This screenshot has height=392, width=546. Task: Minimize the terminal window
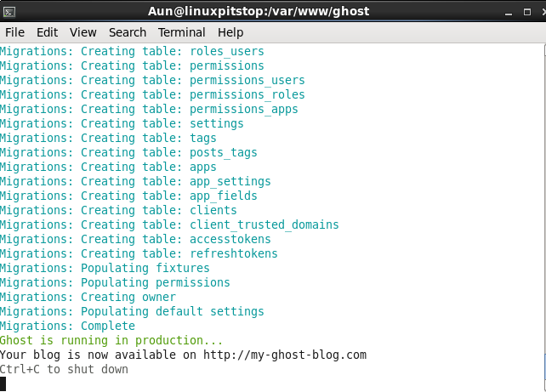(x=509, y=12)
